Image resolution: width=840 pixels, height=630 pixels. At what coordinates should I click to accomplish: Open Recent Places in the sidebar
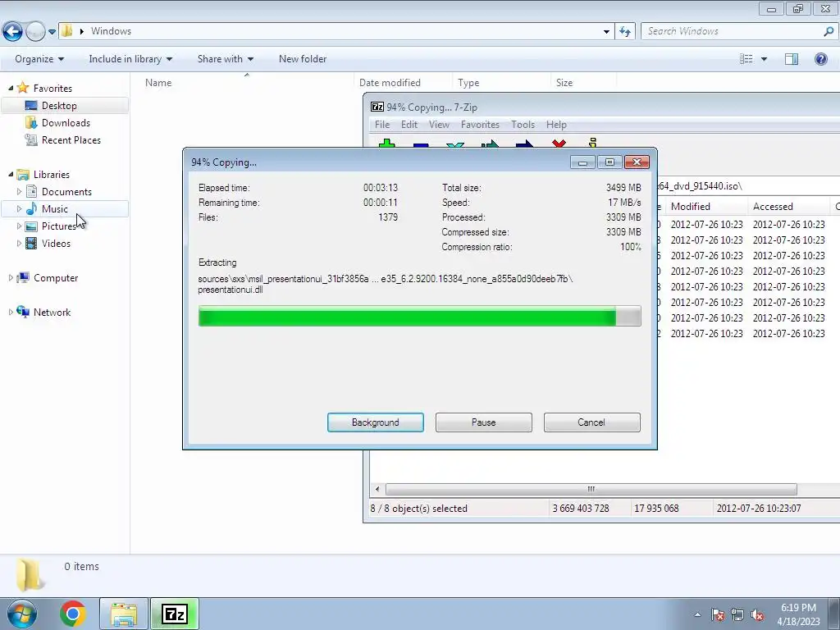coord(71,139)
